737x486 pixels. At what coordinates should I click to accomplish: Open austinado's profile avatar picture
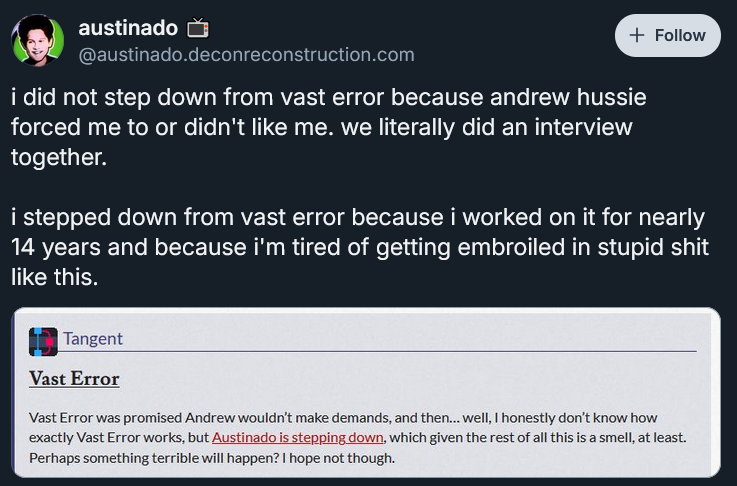38,40
